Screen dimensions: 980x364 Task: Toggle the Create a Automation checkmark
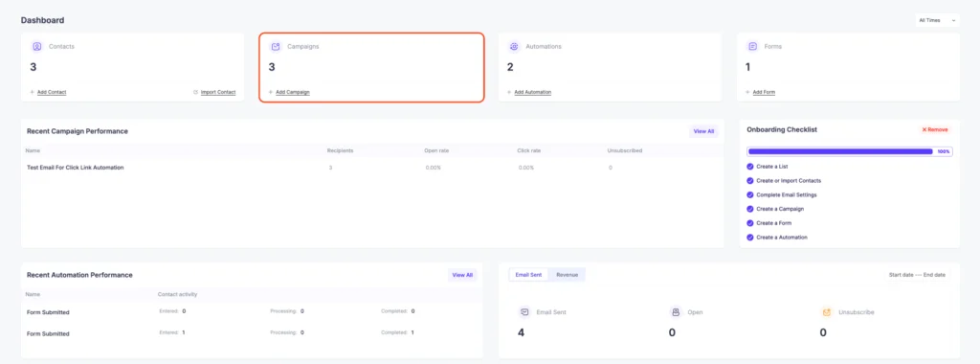(750, 237)
